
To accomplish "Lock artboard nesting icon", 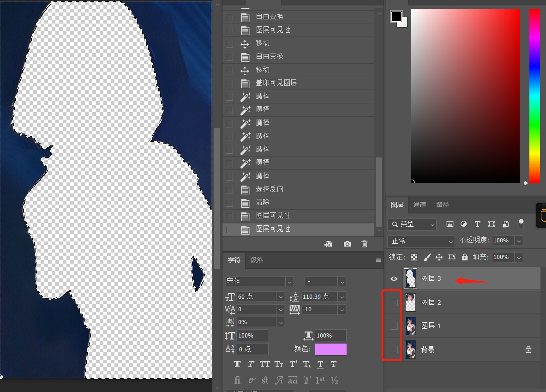I will 452,257.
